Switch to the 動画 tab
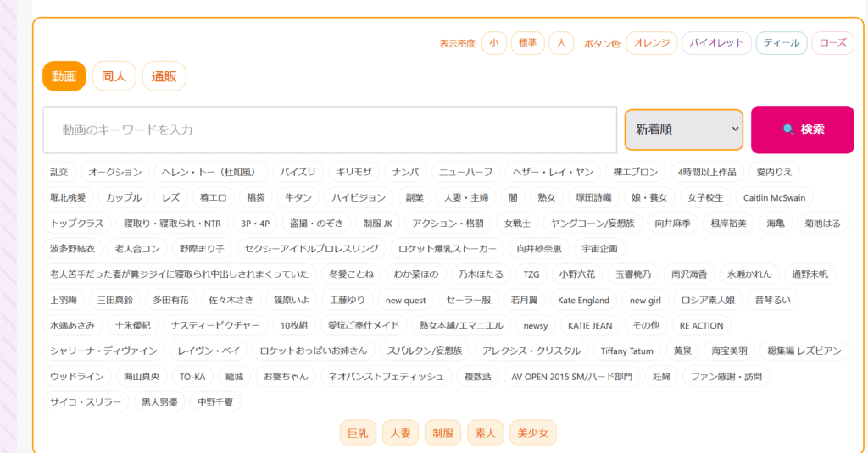The width and height of the screenshot is (868, 453). [64, 76]
